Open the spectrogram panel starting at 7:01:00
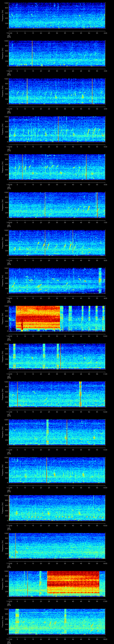 pos(57,16)
